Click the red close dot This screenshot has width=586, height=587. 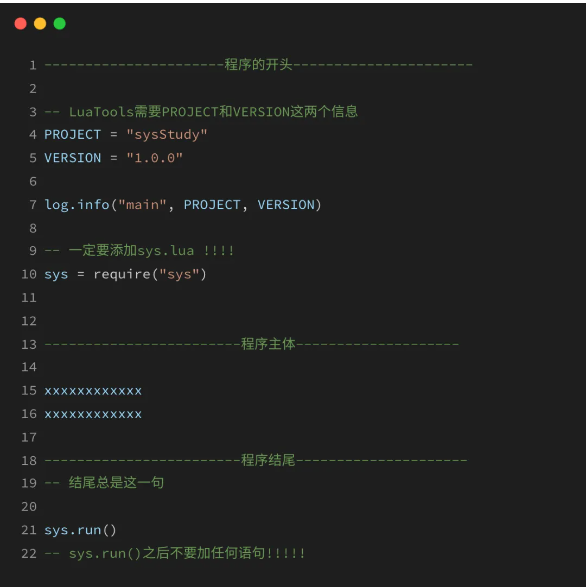pos(21,24)
